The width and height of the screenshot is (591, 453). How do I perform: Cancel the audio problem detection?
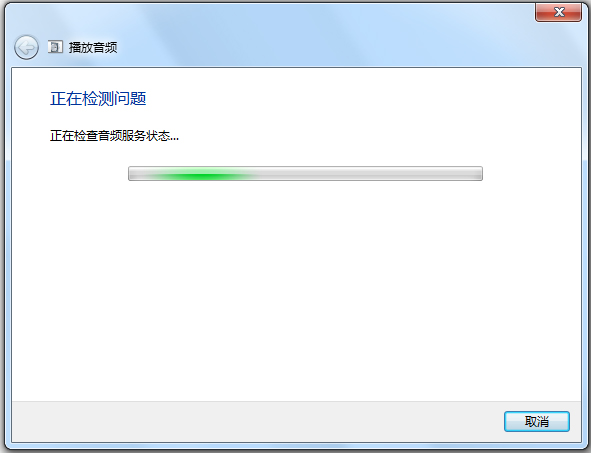point(537,421)
